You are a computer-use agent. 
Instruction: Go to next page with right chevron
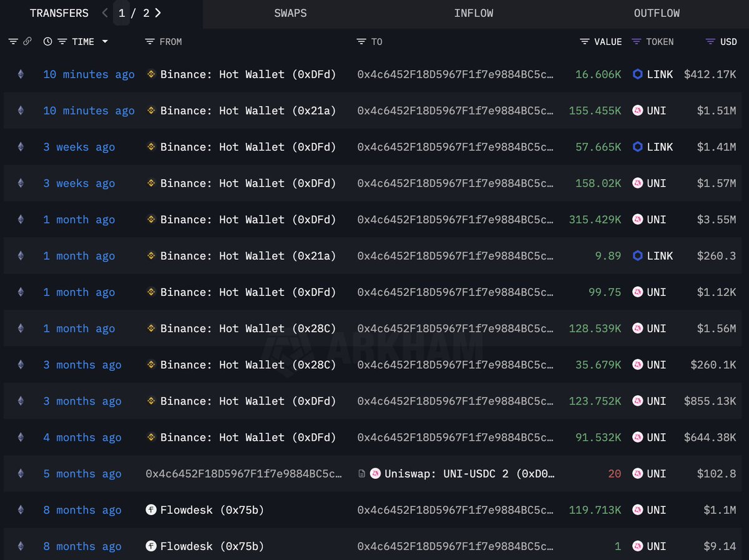[x=158, y=12]
